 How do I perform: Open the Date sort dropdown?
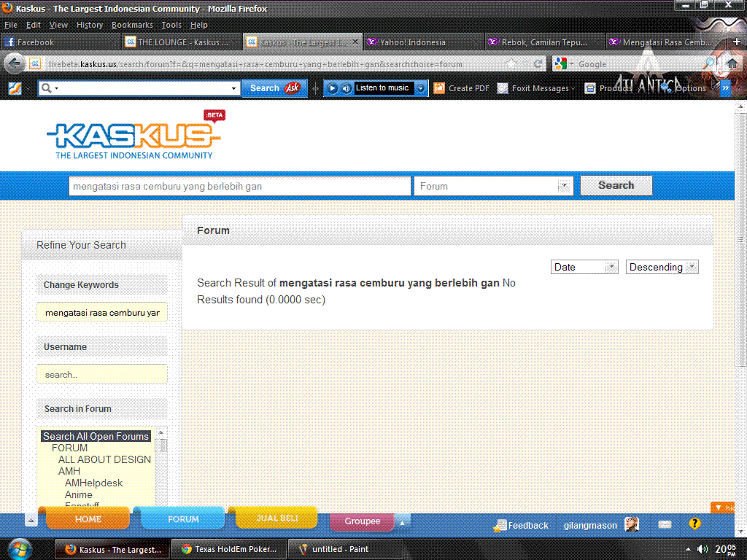click(584, 267)
